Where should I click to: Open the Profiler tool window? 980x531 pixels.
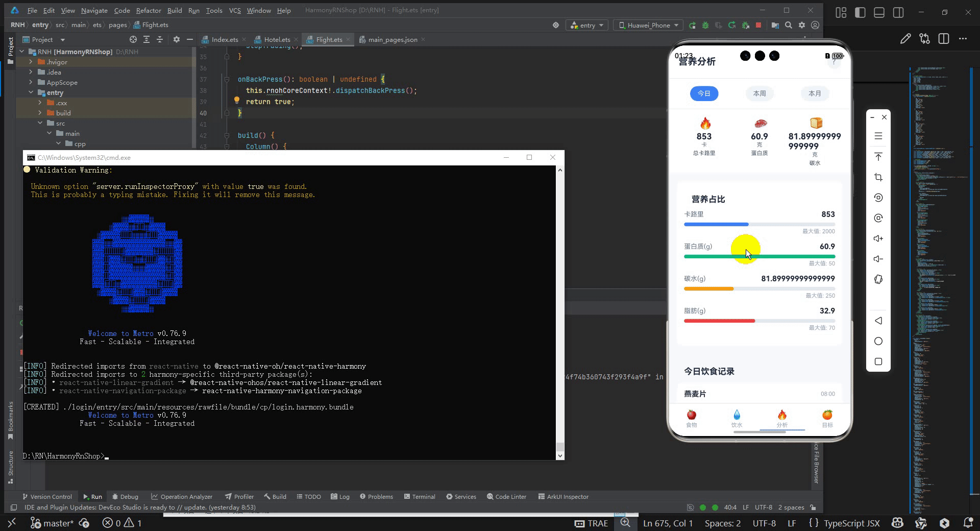pos(239,496)
